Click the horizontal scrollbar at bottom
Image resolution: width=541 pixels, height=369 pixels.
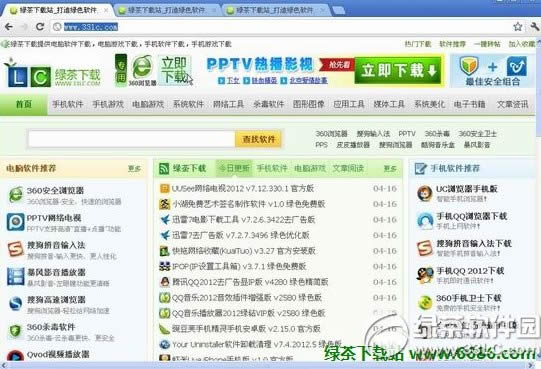(266, 365)
